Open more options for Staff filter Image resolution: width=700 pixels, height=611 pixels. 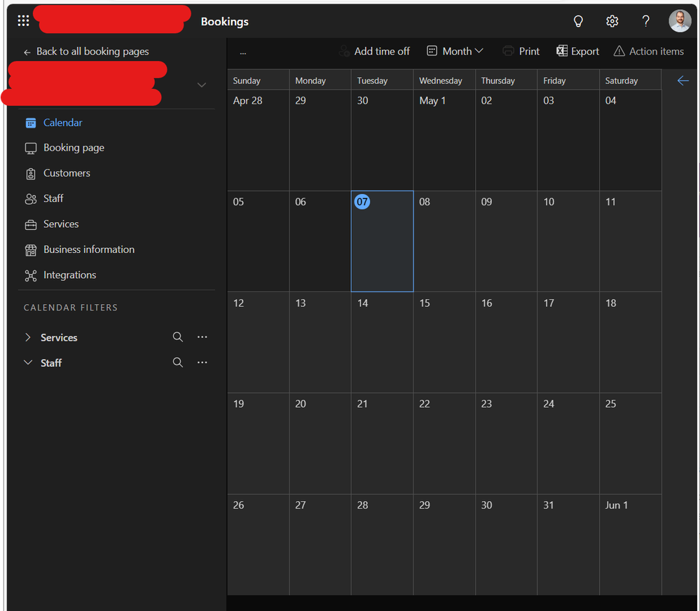[203, 362]
